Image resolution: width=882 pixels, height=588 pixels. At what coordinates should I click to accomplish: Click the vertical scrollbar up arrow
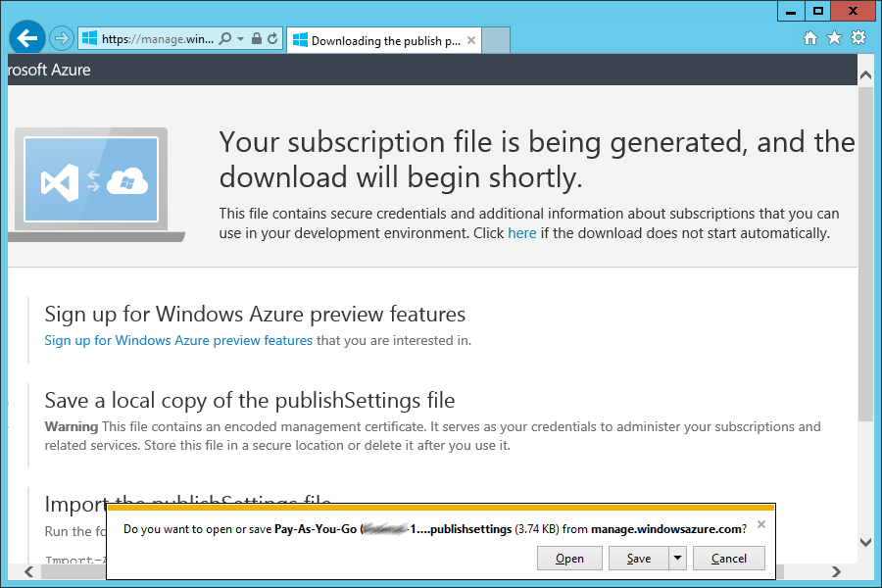[x=865, y=74]
